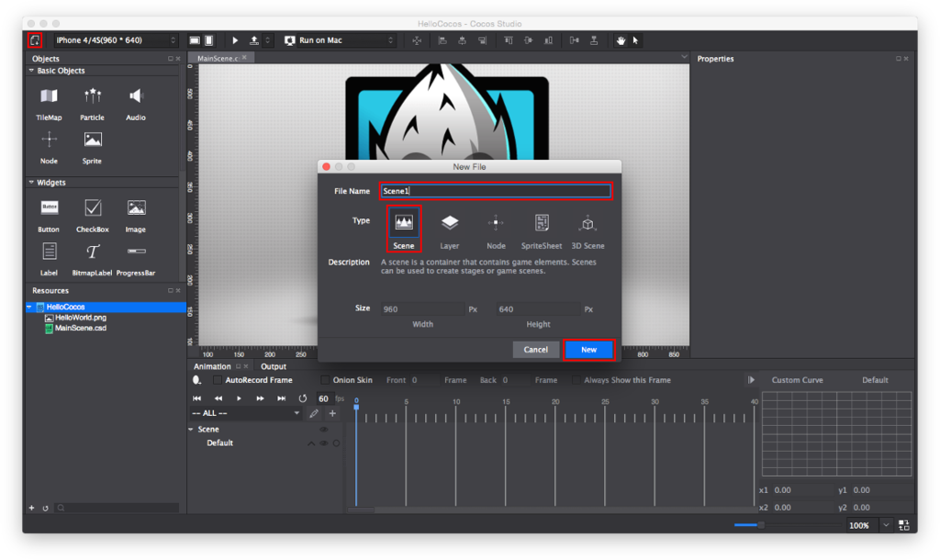Image resolution: width=940 pixels, height=560 pixels.
Task: Click the Publish upload toolbar icon
Action: [254, 40]
